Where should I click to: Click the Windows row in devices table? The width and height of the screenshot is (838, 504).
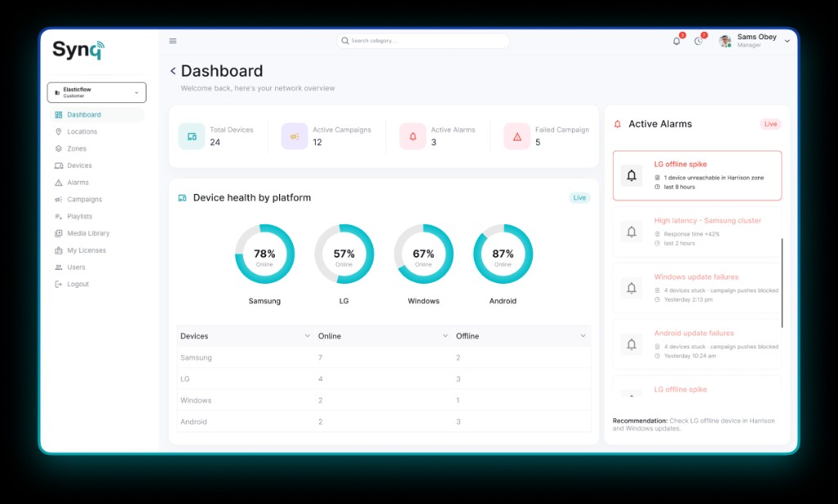click(384, 400)
